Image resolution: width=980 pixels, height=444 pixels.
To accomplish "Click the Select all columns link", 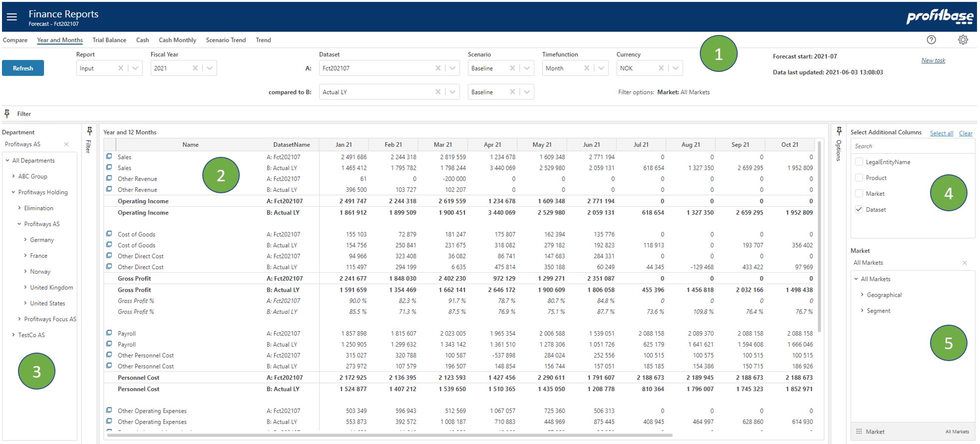I will point(942,133).
